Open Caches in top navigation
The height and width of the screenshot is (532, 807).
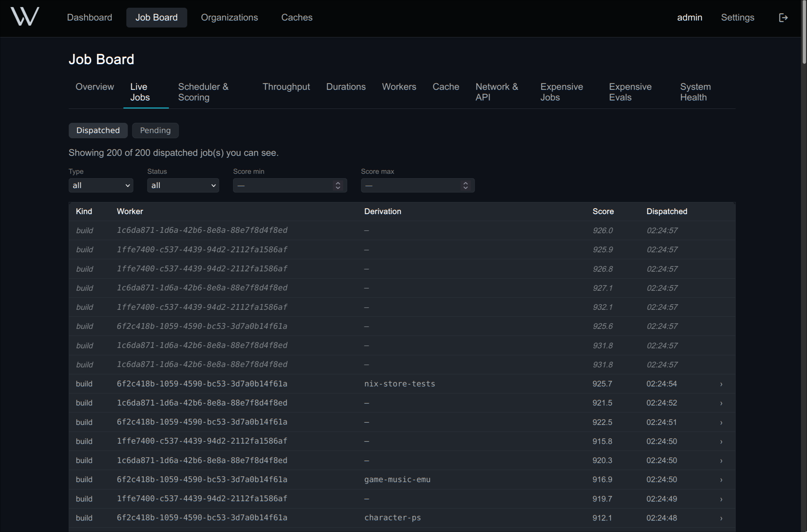click(x=297, y=18)
